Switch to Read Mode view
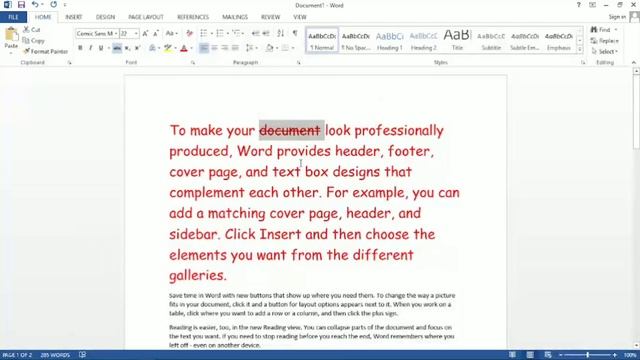The image size is (640, 360). pos(512,355)
